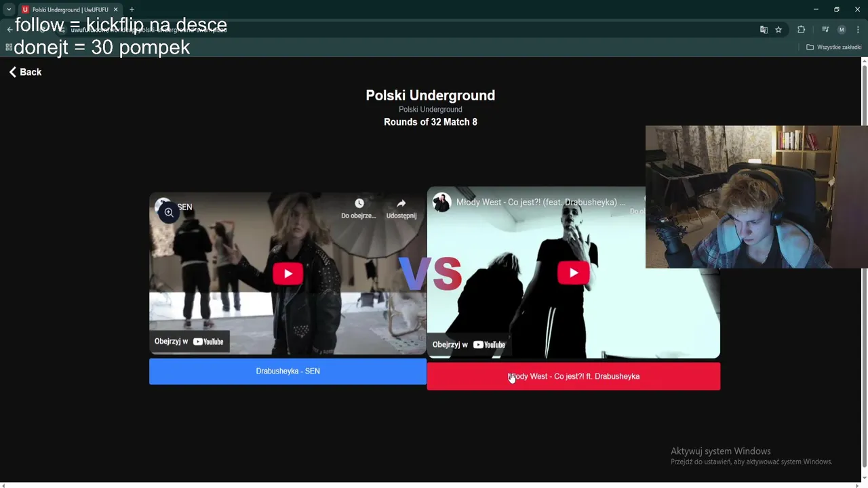Click the page vertical scrollbar
Viewport: 868px width, 488px height.
point(864,264)
